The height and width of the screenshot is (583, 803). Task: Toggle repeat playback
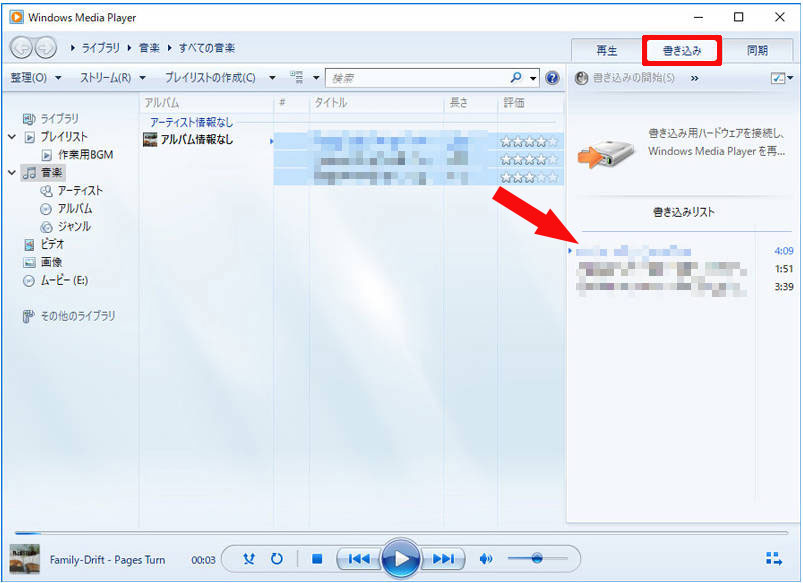tap(277, 558)
